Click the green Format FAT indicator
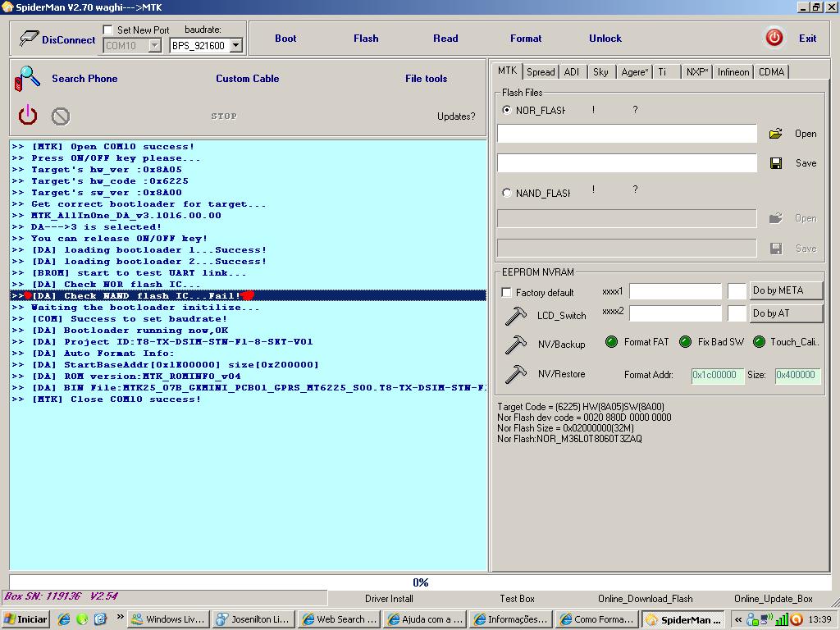This screenshot has width=840, height=630. coord(611,342)
